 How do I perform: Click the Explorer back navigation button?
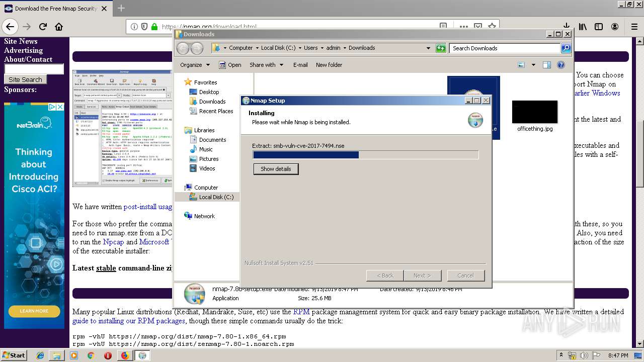click(x=183, y=48)
